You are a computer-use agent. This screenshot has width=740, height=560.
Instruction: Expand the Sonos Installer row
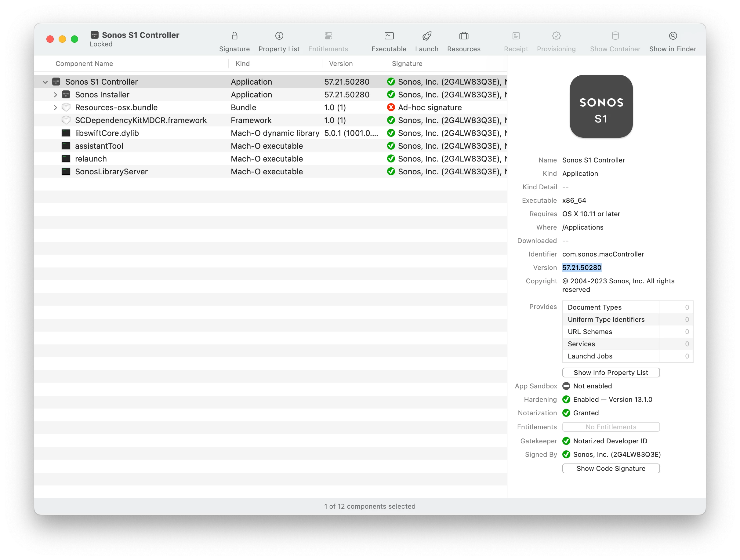point(56,95)
